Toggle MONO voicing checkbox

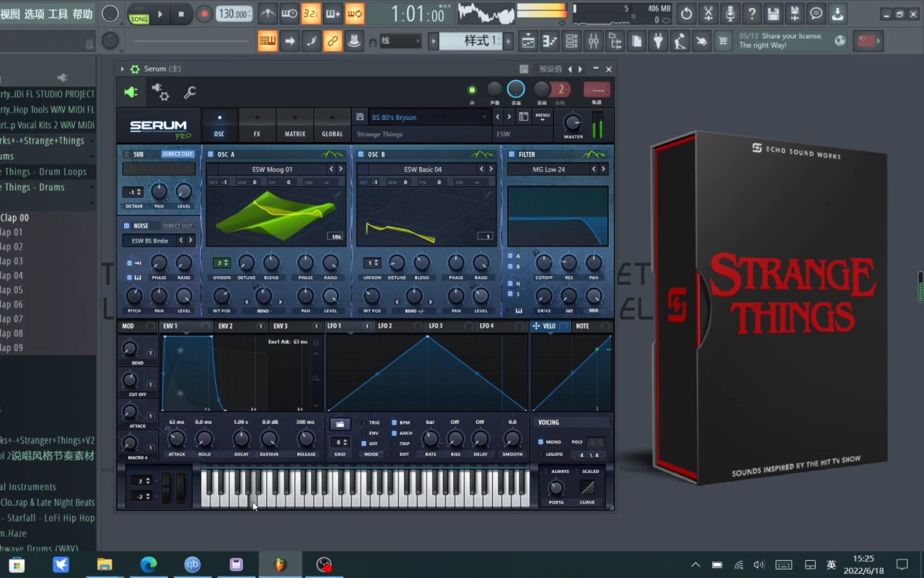click(541, 442)
